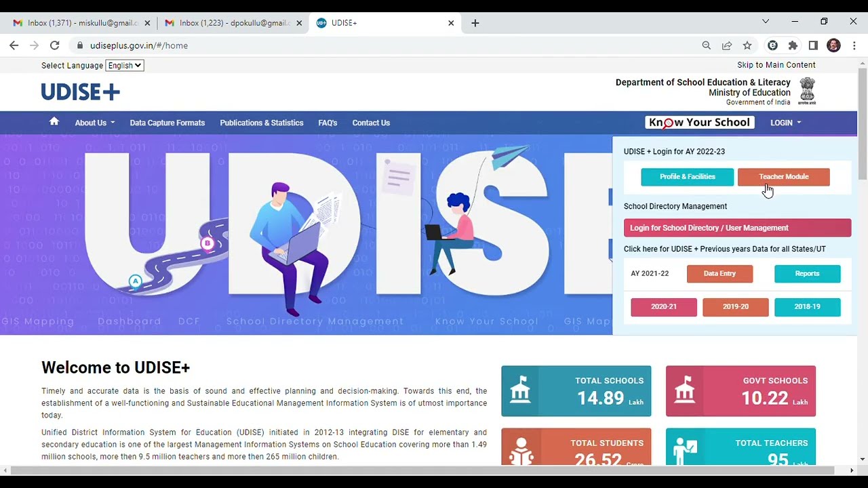
Task: Click the Welcome to UDISE+ heading
Action: tap(116, 367)
